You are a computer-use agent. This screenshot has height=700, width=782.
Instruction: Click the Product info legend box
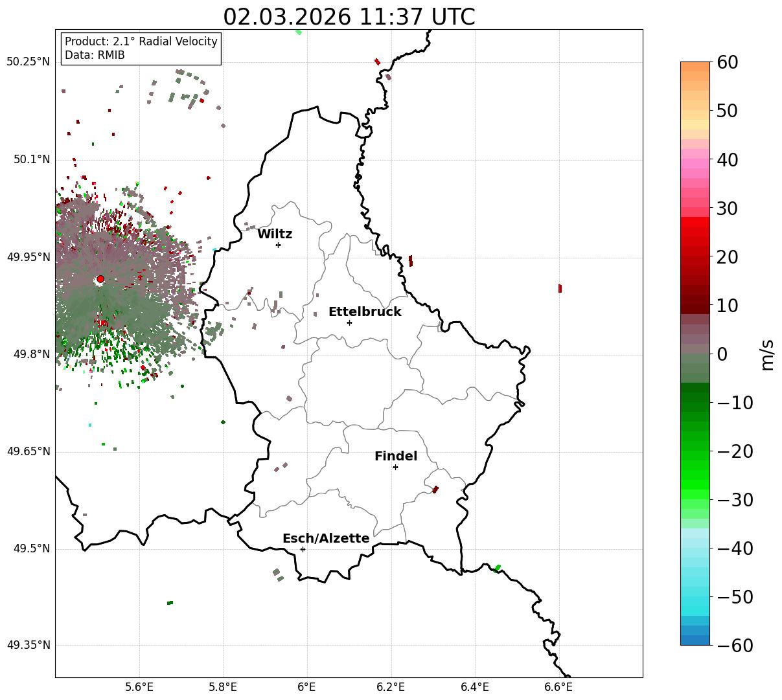141,49
